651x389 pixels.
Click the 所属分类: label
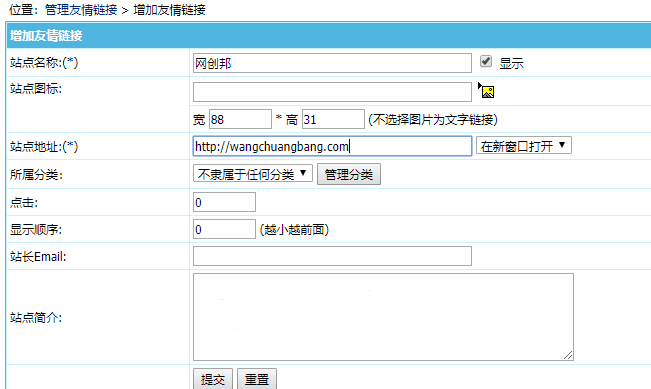[36, 174]
